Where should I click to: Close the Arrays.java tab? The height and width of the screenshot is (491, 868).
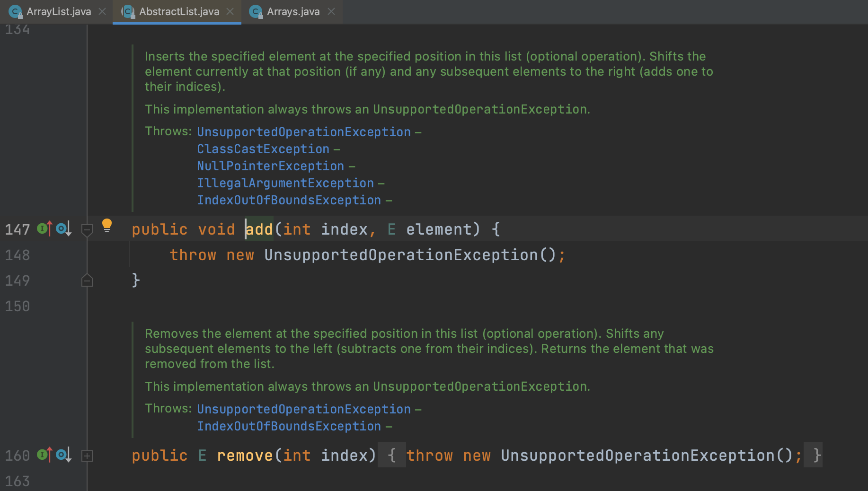click(331, 11)
